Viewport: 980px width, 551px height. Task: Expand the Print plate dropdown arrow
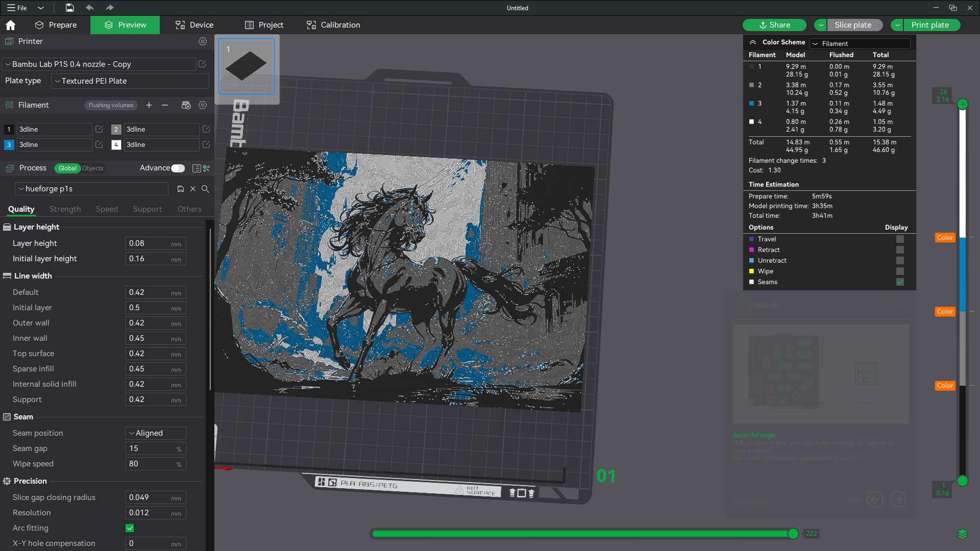pos(897,25)
